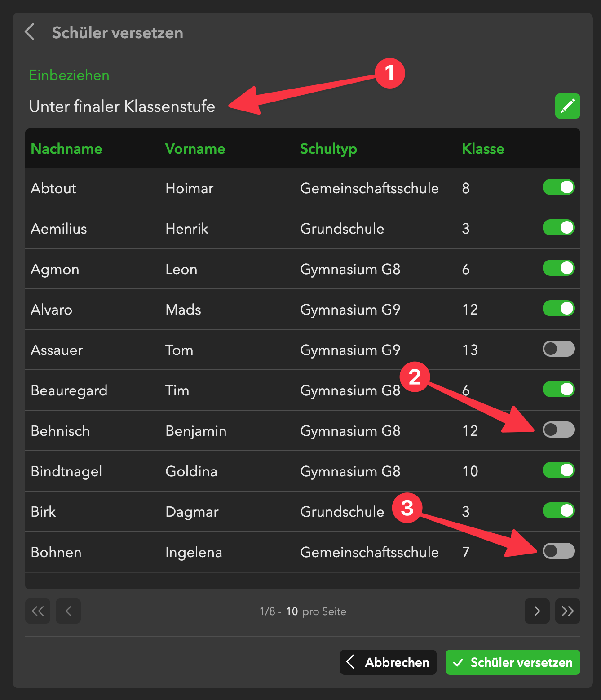Sort the table by Nachname column
The width and height of the screenshot is (601, 700).
(66, 149)
